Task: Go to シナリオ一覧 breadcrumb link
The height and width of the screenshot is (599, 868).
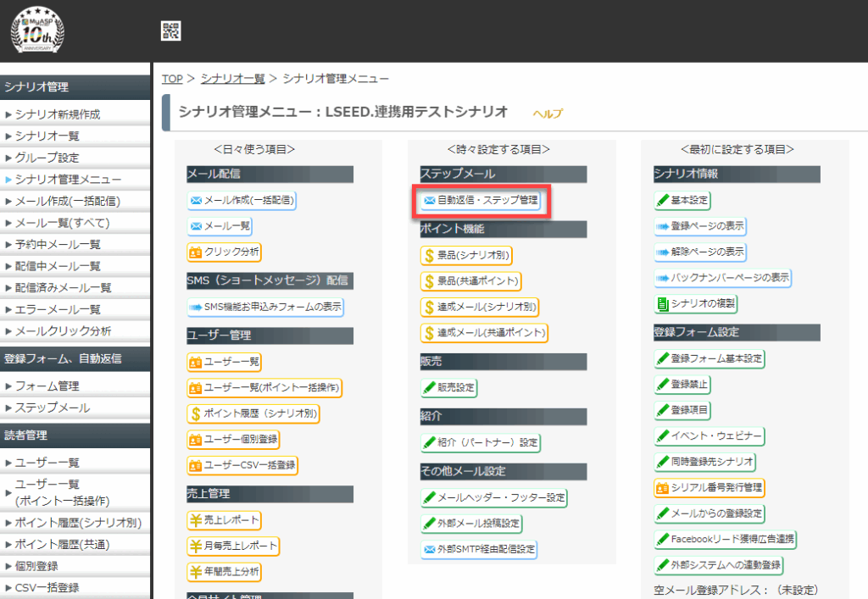Action: 232,79
